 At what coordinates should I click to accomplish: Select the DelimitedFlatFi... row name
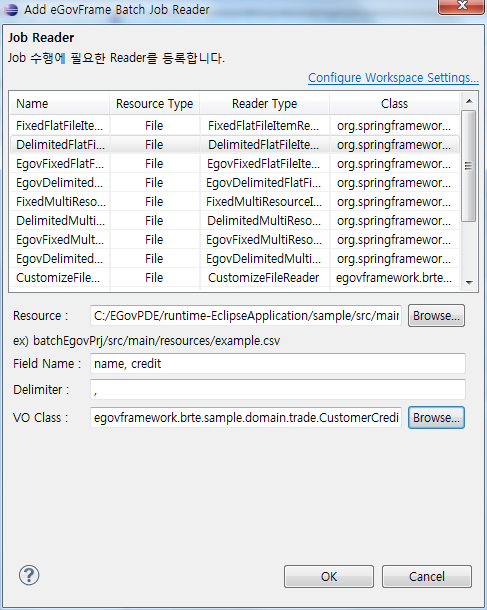click(60, 145)
